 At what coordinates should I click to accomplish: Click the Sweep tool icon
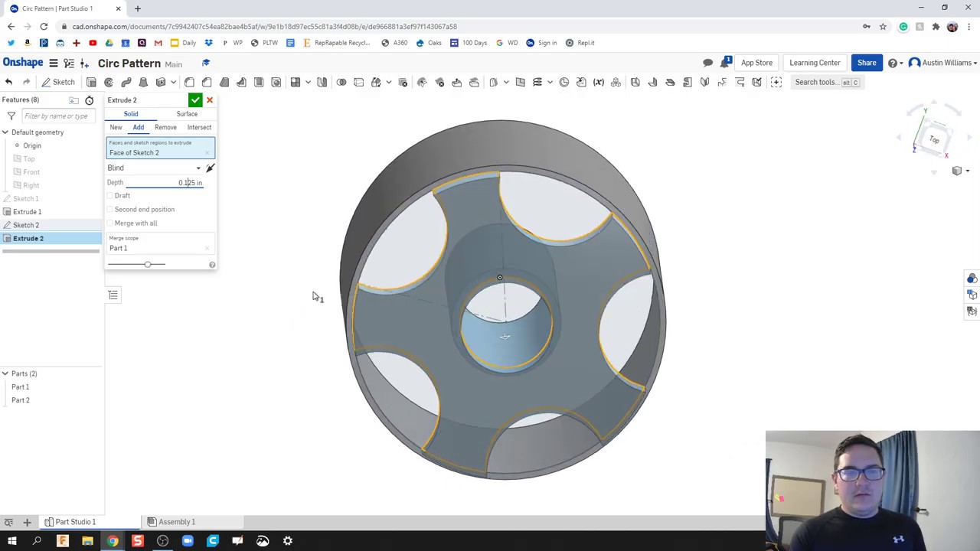(x=126, y=82)
